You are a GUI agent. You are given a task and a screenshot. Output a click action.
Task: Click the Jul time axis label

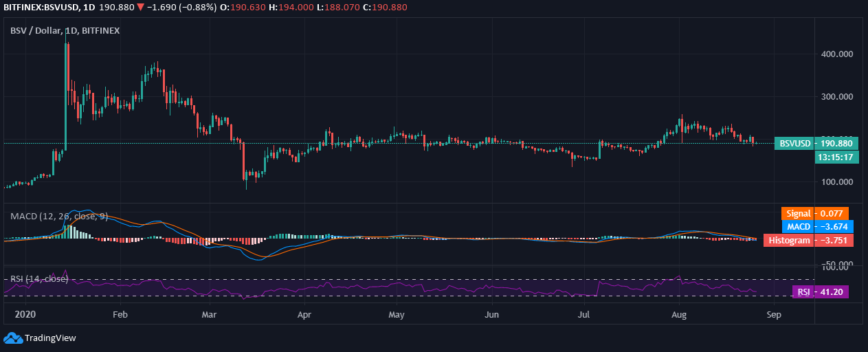click(583, 316)
